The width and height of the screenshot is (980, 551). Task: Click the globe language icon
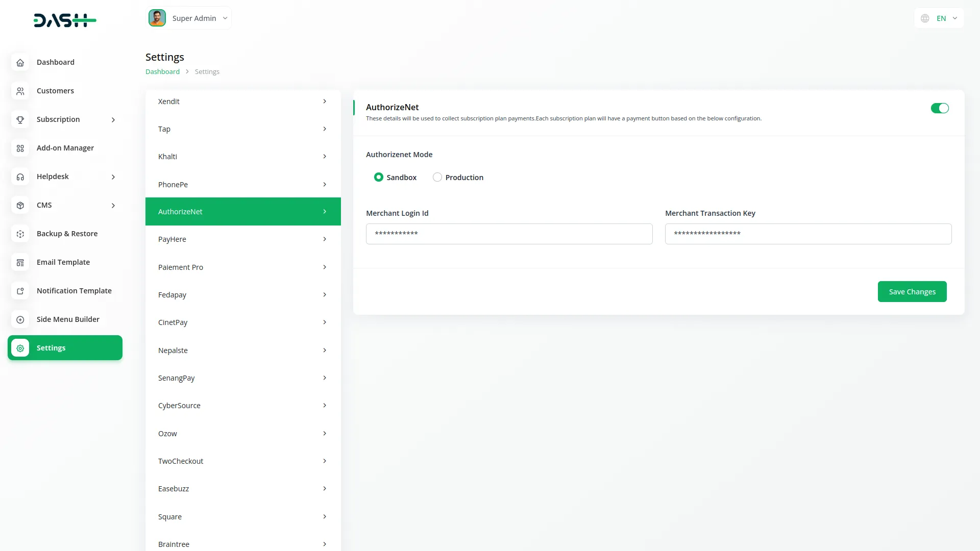point(925,18)
